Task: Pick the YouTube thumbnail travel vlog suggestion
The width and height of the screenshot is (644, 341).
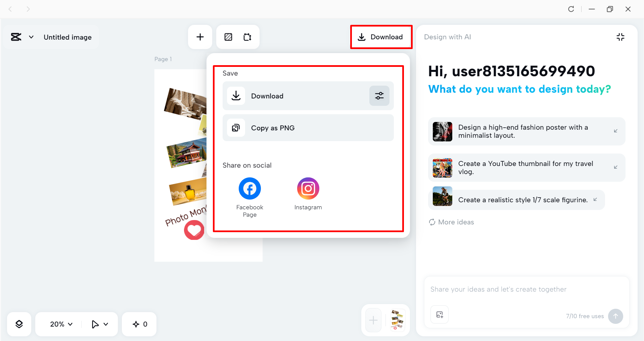Action: coord(526,168)
